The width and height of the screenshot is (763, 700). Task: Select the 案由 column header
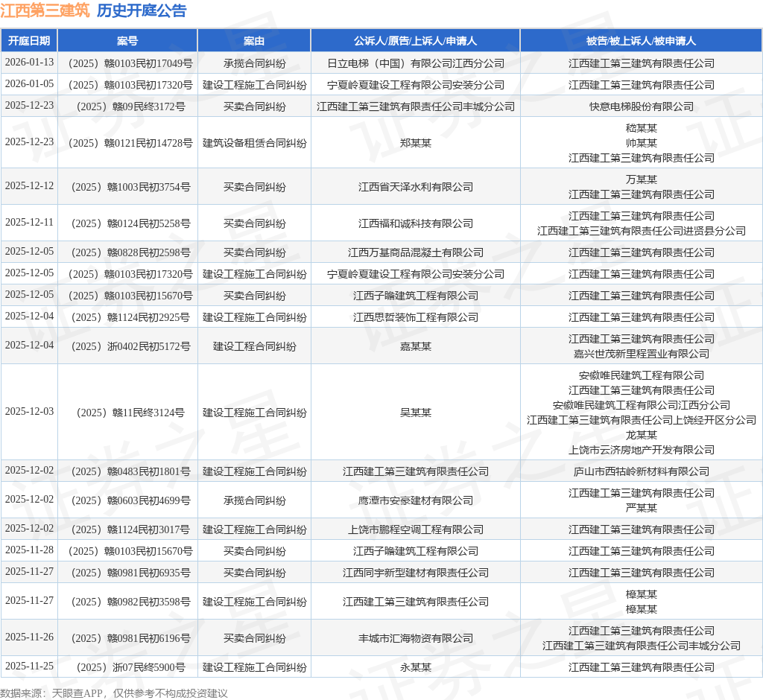(x=254, y=41)
